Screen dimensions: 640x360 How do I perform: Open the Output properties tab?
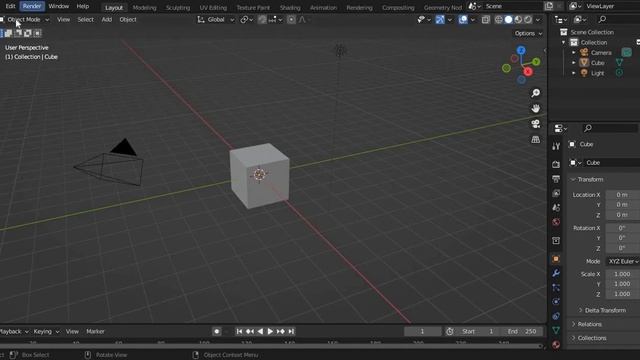556,179
